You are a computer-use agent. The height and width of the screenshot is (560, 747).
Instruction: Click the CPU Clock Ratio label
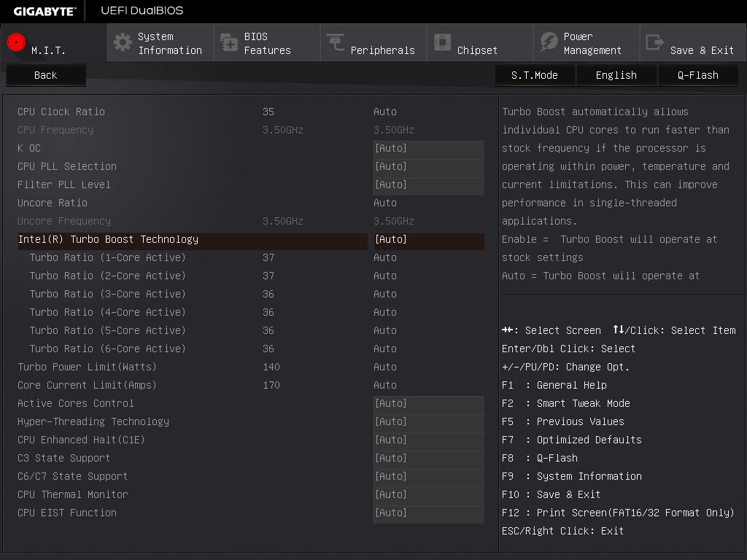click(61, 112)
